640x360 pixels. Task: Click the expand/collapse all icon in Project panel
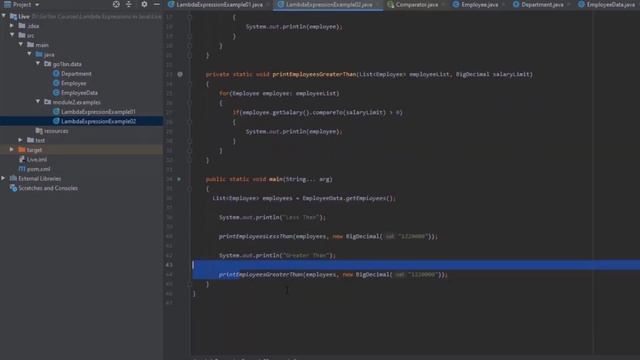(x=129, y=4)
